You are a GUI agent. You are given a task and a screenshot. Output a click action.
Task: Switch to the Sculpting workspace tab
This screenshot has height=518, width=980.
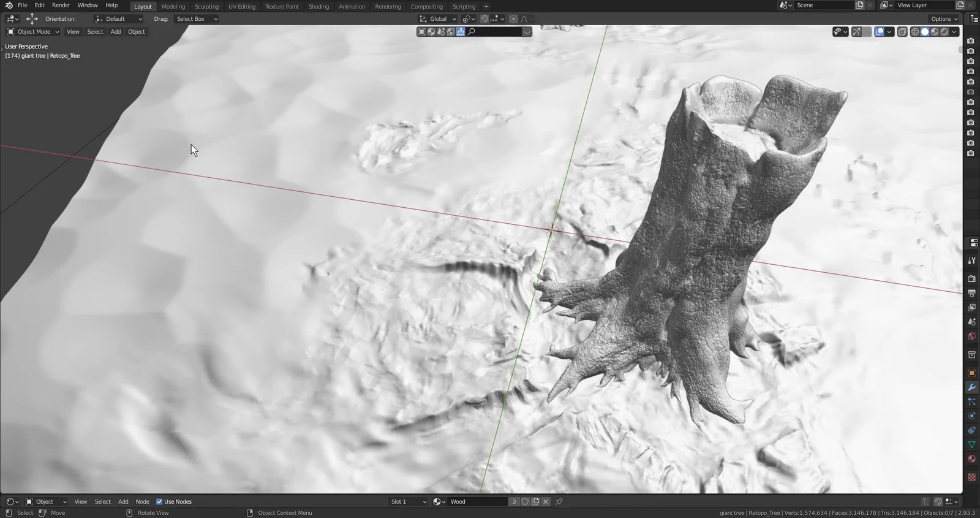[x=206, y=7]
